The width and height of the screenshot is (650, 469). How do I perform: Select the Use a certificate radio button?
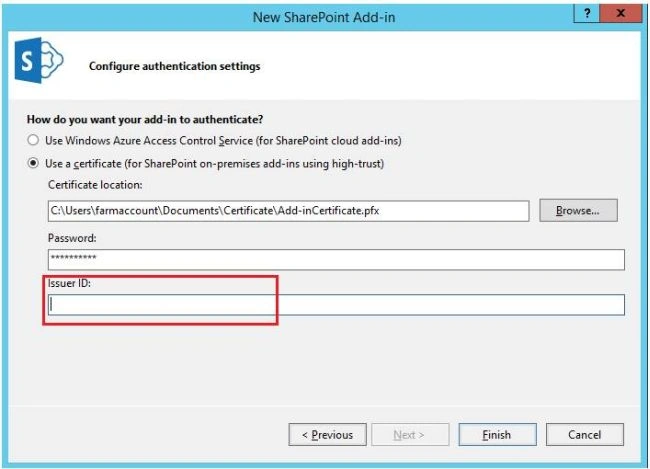pyautogui.click(x=33, y=163)
